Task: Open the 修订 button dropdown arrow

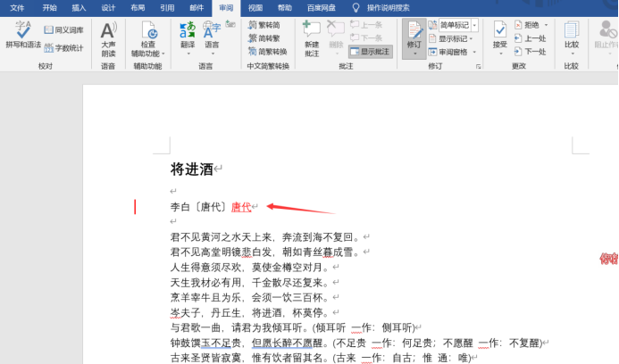Action: (x=414, y=54)
